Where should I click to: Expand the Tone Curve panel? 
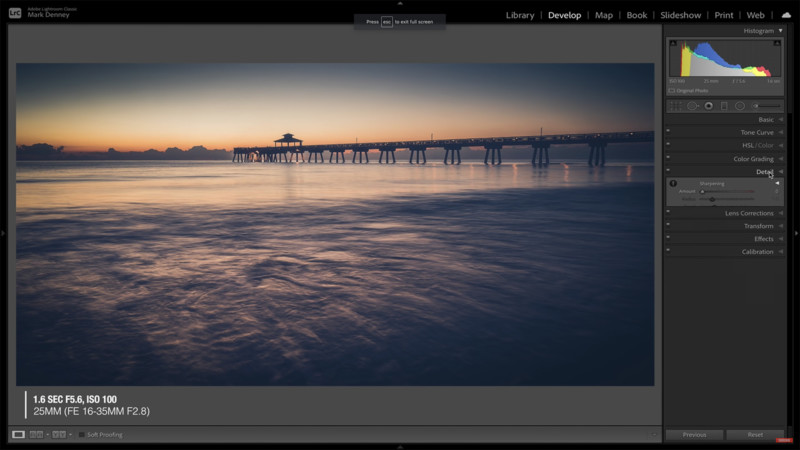click(x=756, y=132)
